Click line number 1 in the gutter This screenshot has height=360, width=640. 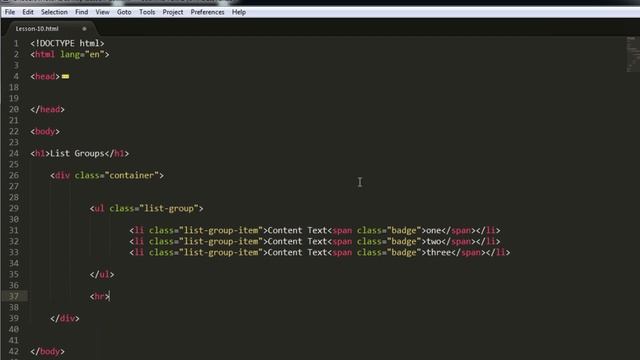pyautogui.click(x=16, y=43)
